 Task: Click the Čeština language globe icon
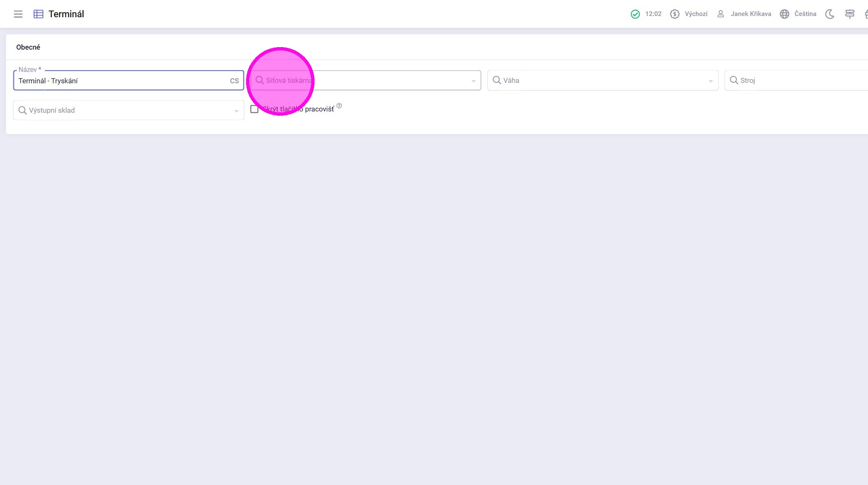pos(784,14)
